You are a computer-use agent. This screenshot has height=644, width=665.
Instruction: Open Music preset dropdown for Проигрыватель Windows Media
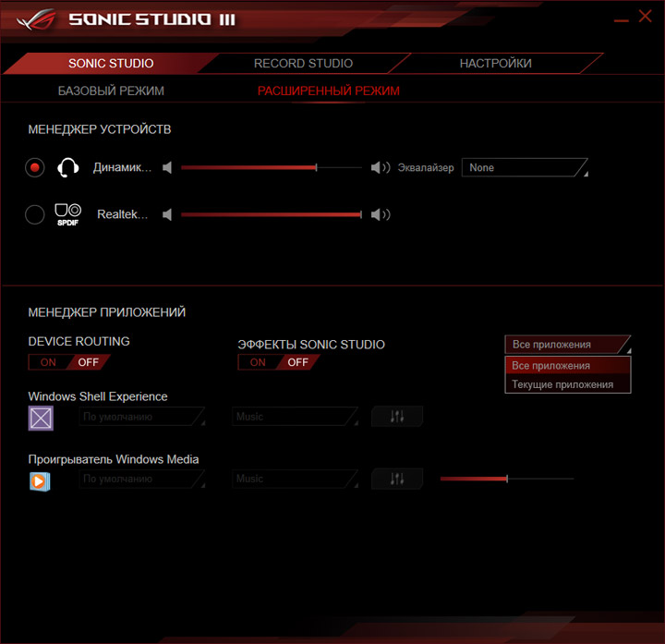click(x=296, y=479)
